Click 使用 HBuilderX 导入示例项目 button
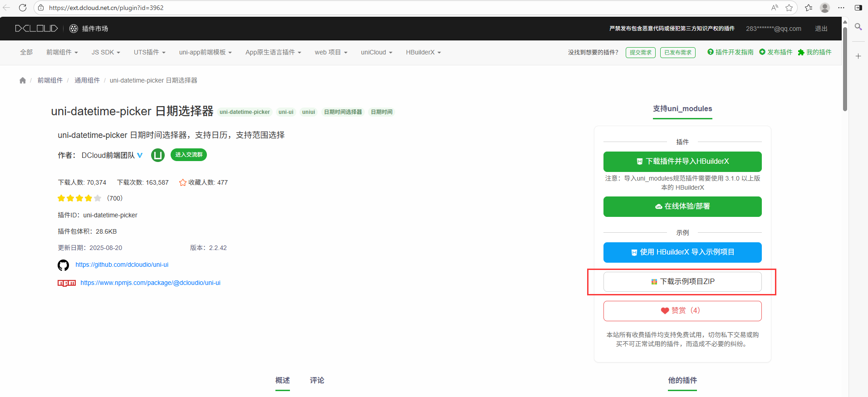This screenshot has height=397, width=868. [682, 252]
